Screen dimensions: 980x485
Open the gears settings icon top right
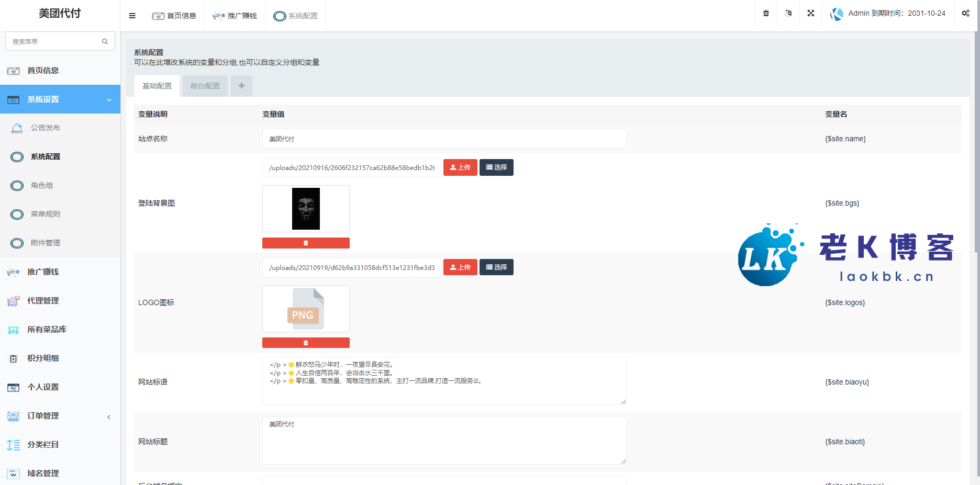click(x=965, y=13)
